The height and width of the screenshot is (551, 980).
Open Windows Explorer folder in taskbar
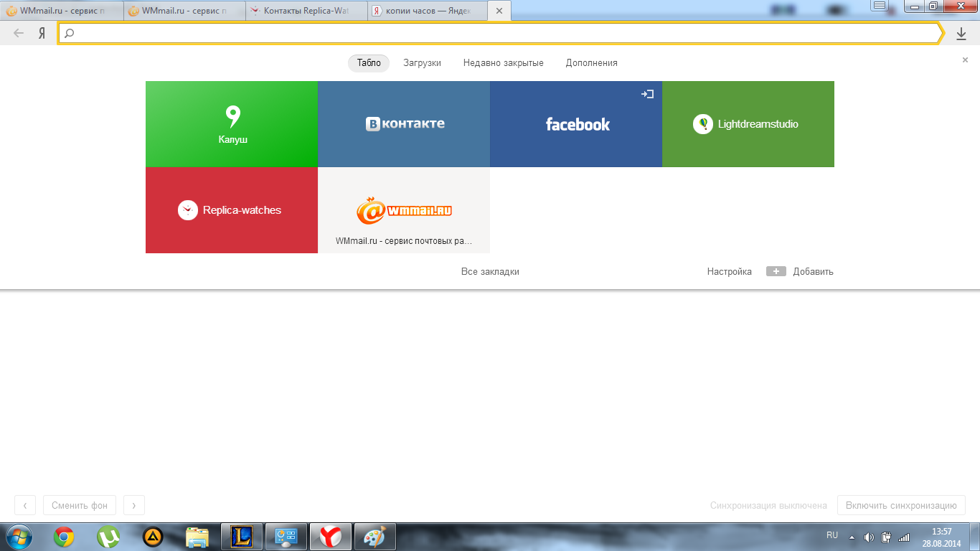[x=197, y=537]
